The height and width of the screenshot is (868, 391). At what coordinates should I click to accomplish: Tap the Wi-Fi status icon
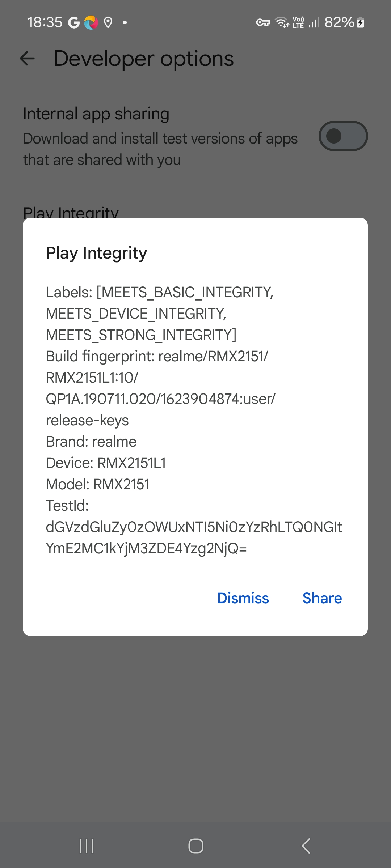(x=282, y=22)
